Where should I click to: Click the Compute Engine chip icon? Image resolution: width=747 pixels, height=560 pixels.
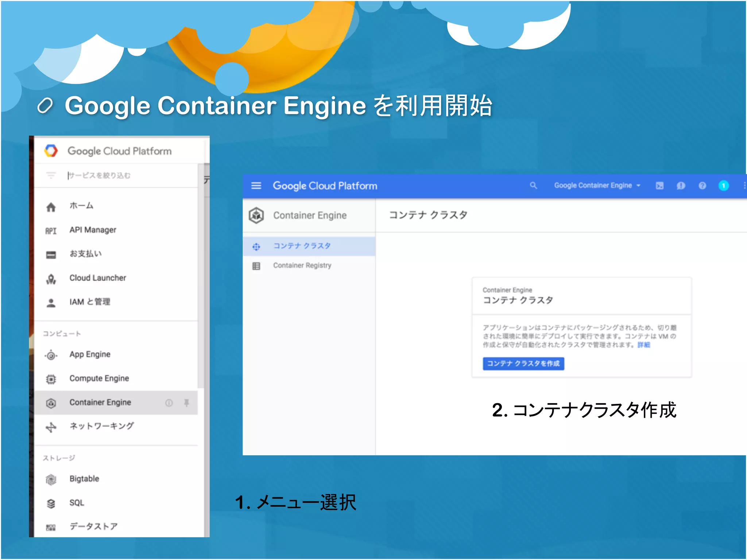click(x=51, y=379)
